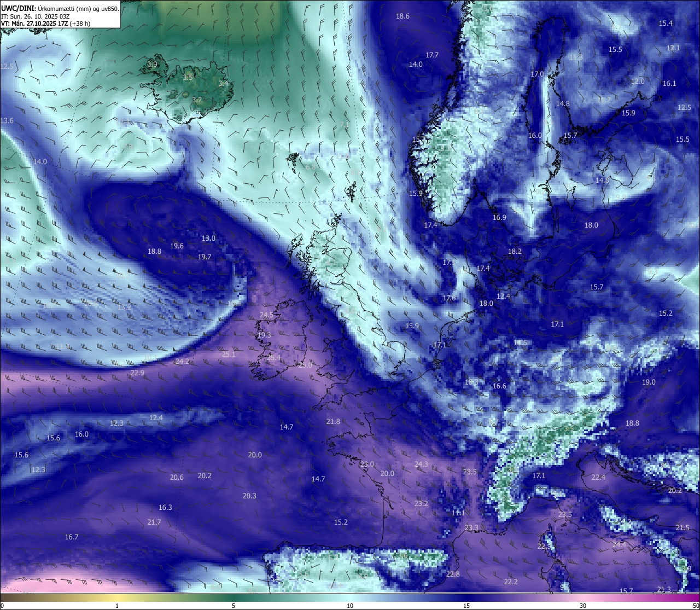Screen dimensions: 700x610
Task: Click the '15' label on the color scale
Action: (x=466, y=606)
